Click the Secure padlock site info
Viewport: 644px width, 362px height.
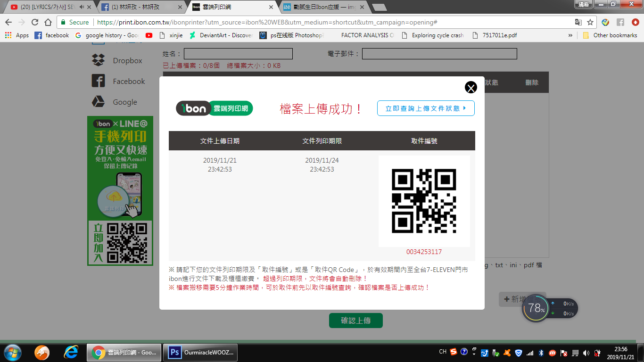point(75,22)
